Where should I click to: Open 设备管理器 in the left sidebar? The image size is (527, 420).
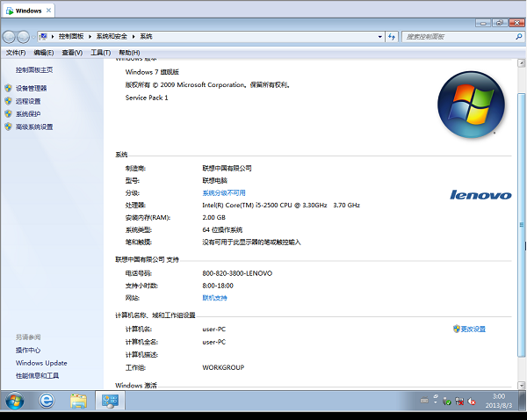click(31, 88)
